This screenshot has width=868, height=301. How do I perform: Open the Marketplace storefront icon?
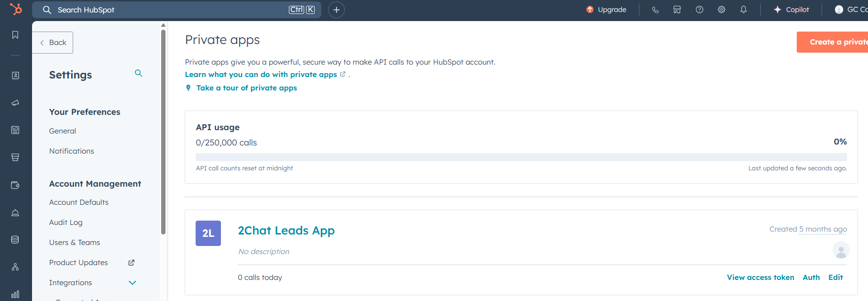click(x=677, y=10)
